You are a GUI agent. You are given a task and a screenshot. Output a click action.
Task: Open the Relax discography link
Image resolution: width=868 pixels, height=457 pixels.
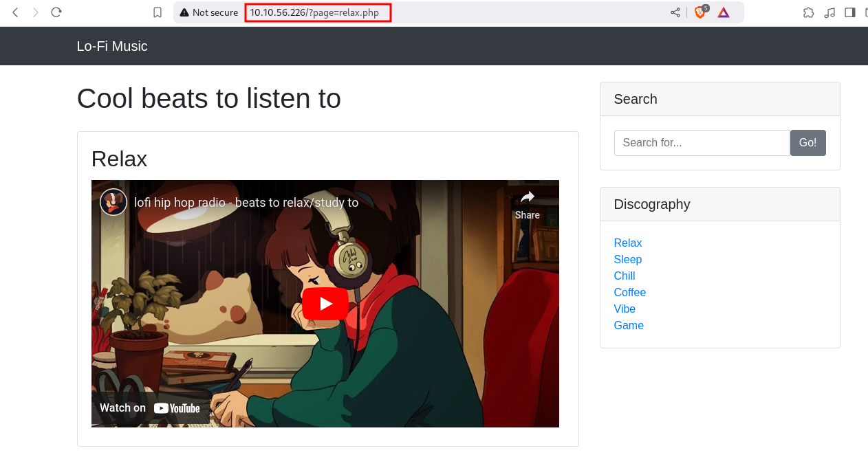(x=628, y=243)
